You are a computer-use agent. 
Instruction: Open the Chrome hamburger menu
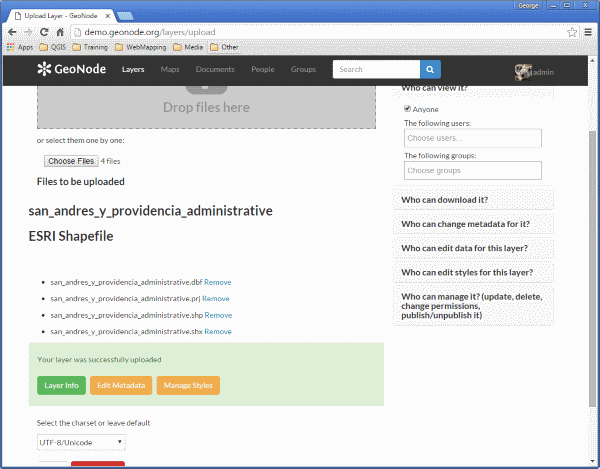588,32
